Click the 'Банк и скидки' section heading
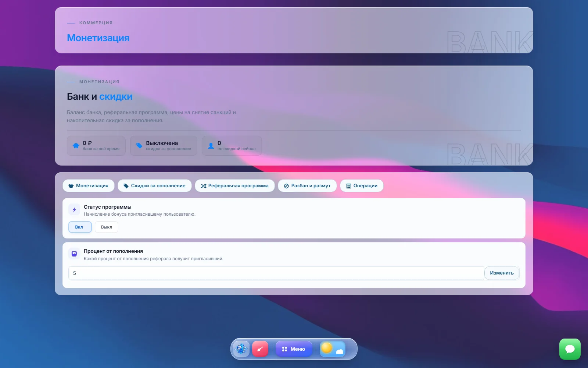This screenshot has height=368, width=588. coord(100,96)
